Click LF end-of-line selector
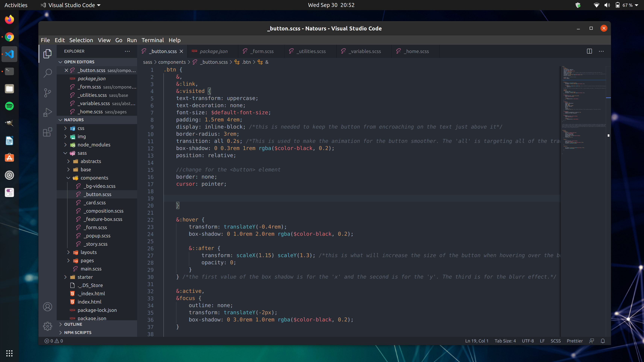Screen dimensions: 644x362 click(x=542, y=341)
